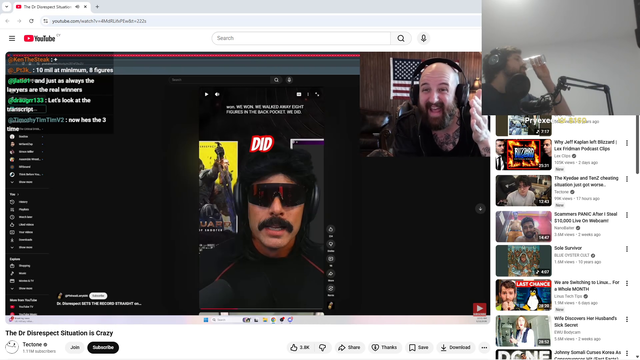Join the Tectone channel membership

click(75, 347)
